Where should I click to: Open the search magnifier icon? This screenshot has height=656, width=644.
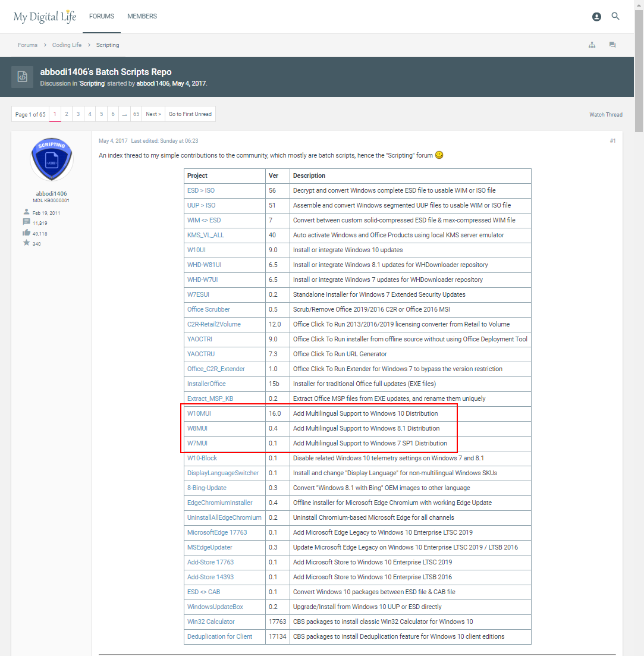(x=615, y=16)
